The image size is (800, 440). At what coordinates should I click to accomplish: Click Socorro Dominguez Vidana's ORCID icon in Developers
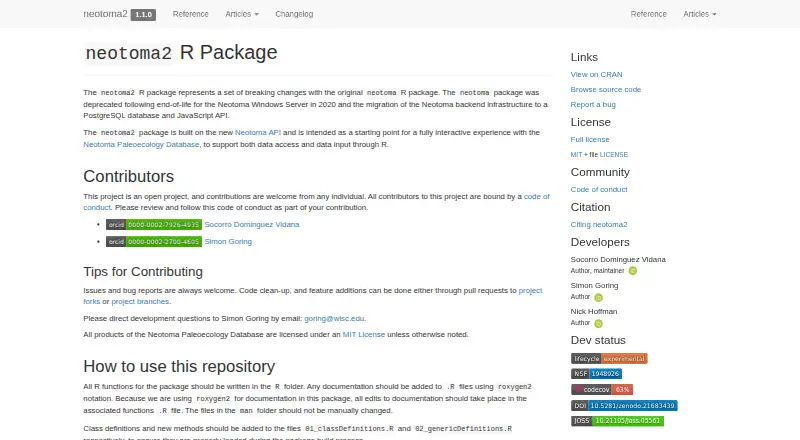pyautogui.click(x=633, y=271)
